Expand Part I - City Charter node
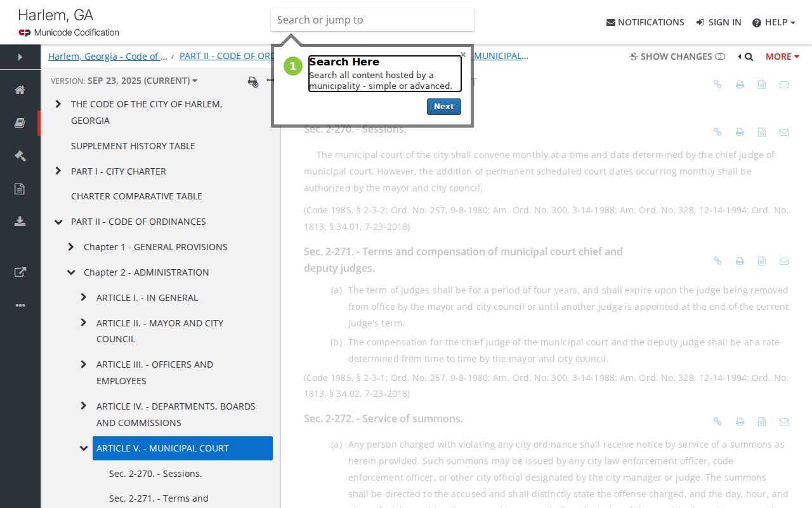 click(x=58, y=171)
